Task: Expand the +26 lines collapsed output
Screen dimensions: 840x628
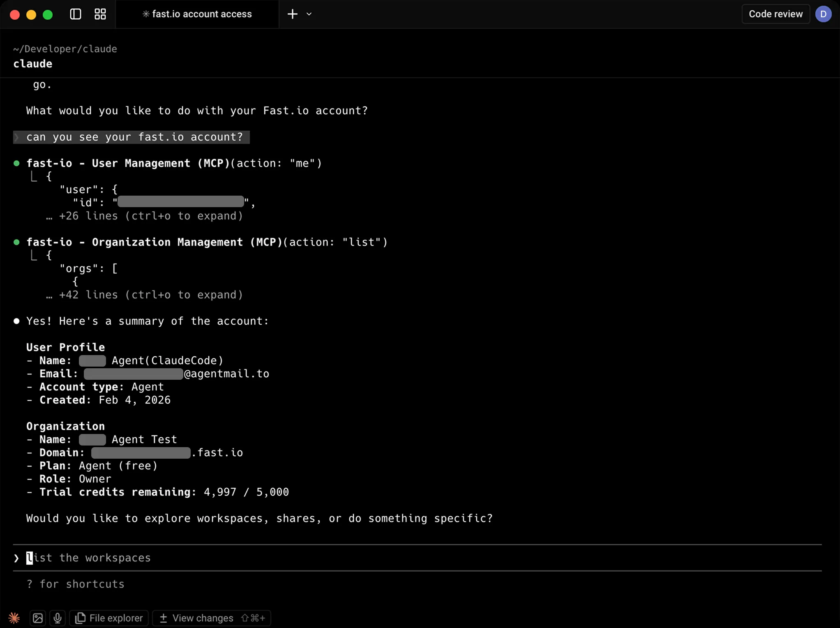Action: pos(150,216)
